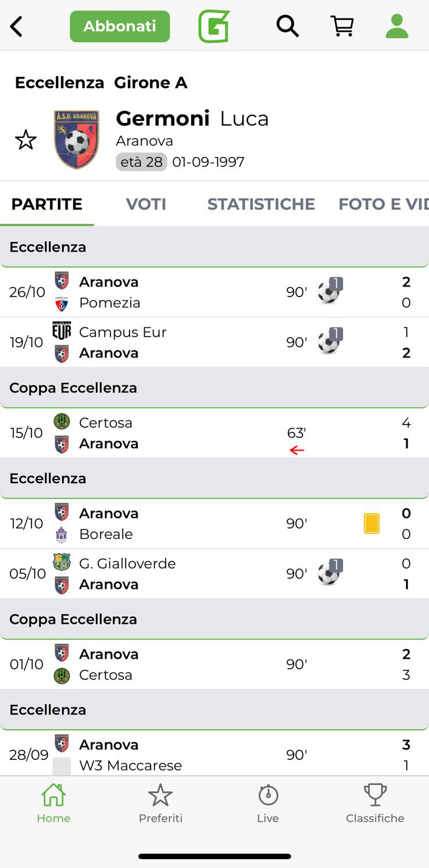Open the search magnifier icon

pyautogui.click(x=287, y=26)
